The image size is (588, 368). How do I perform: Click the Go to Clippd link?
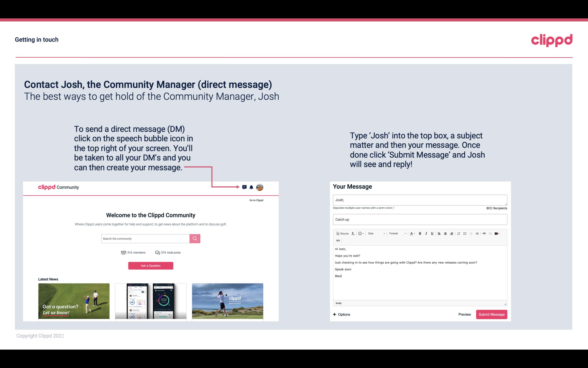(x=256, y=200)
